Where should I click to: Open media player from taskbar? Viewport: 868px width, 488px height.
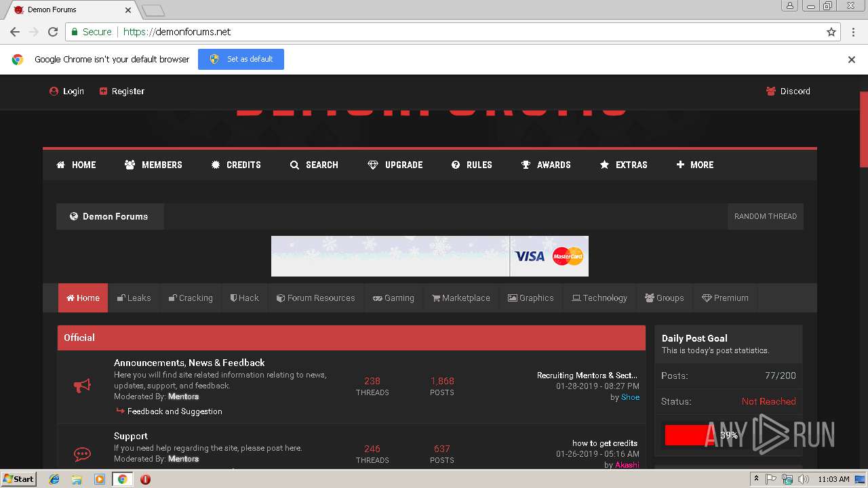[100, 479]
